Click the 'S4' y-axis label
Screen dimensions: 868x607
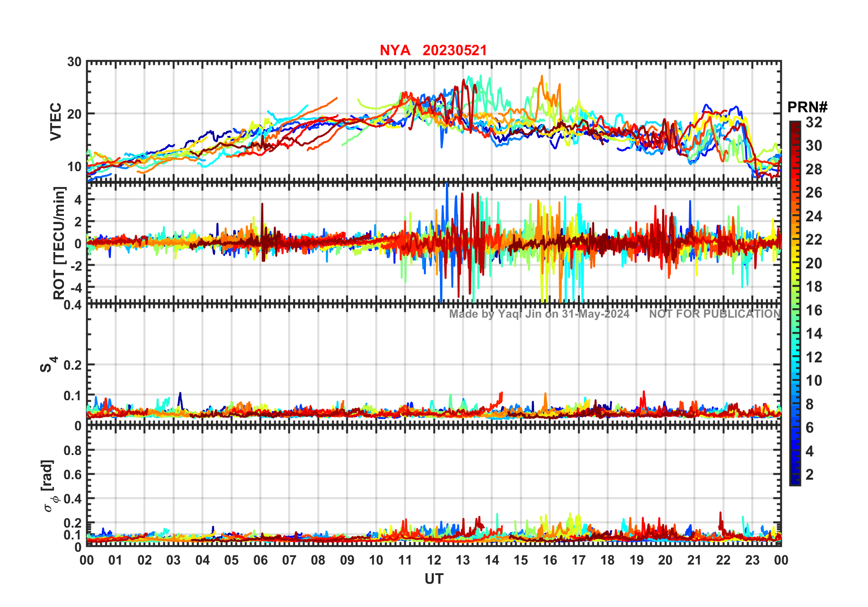click(48, 365)
